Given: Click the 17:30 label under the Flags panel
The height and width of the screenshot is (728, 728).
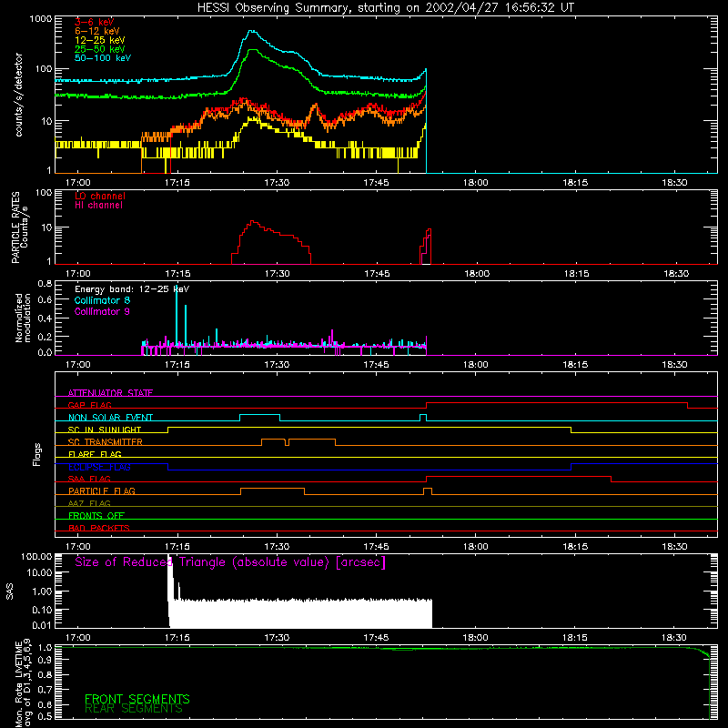Looking at the screenshot, I should tap(278, 547).
